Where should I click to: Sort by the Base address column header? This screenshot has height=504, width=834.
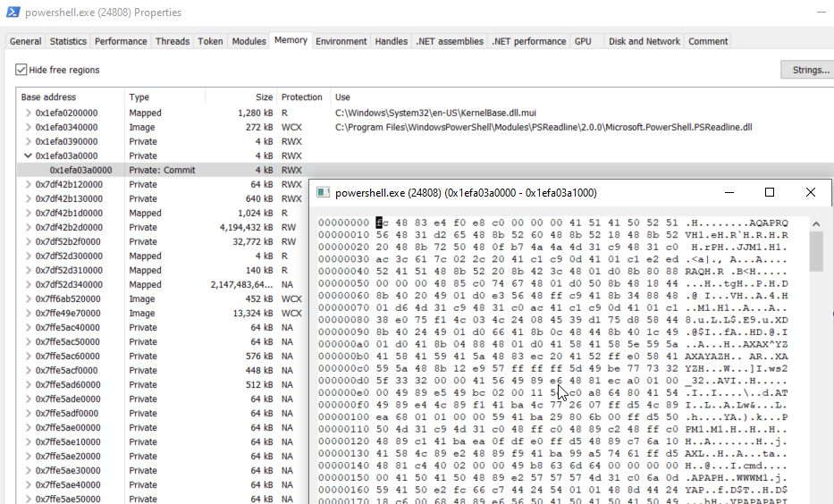pos(71,97)
